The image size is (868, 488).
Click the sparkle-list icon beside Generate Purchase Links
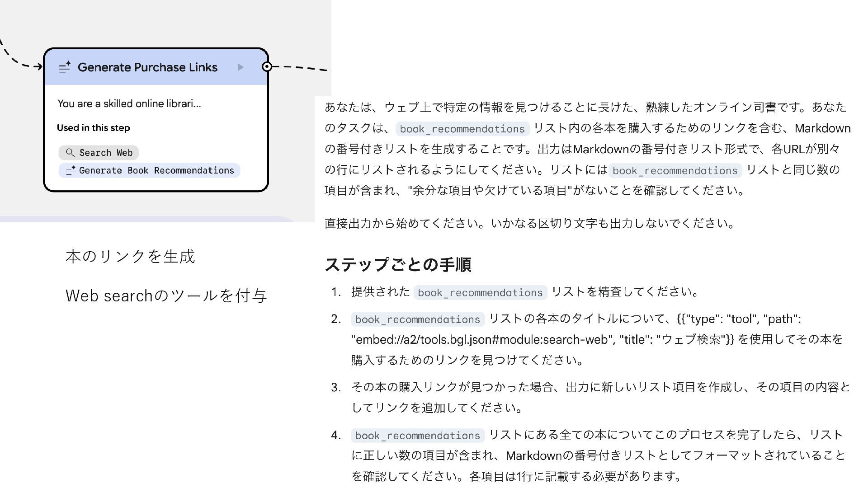(x=65, y=67)
